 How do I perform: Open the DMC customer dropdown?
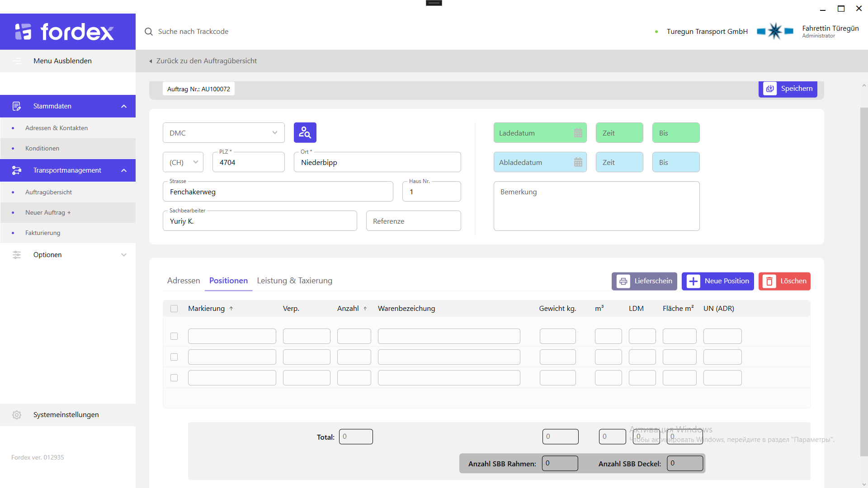point(224,133)
